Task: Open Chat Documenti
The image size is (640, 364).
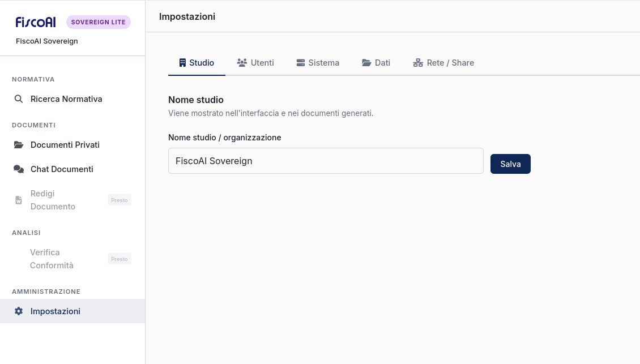Action: 72,169
